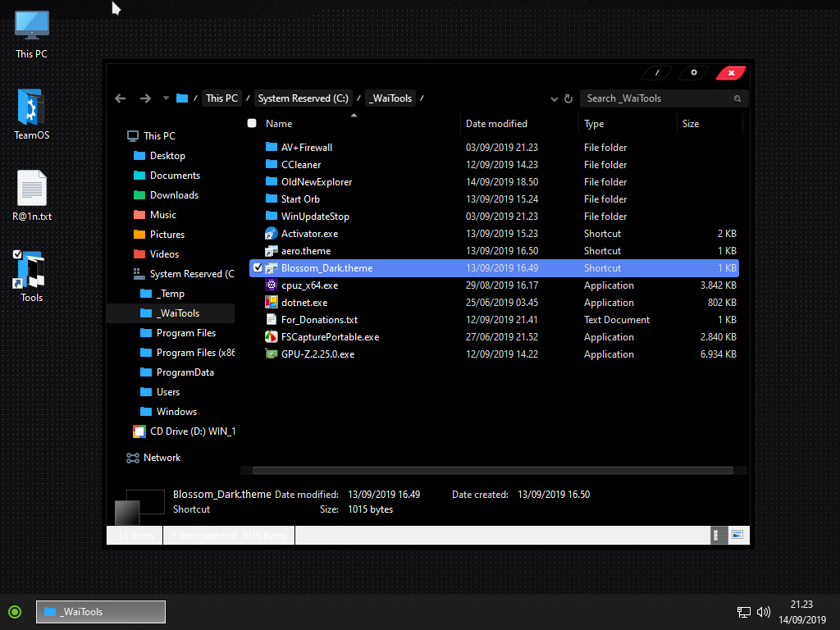
Task: Click preview thumbnail in details pane
Action: pos(139,506)
